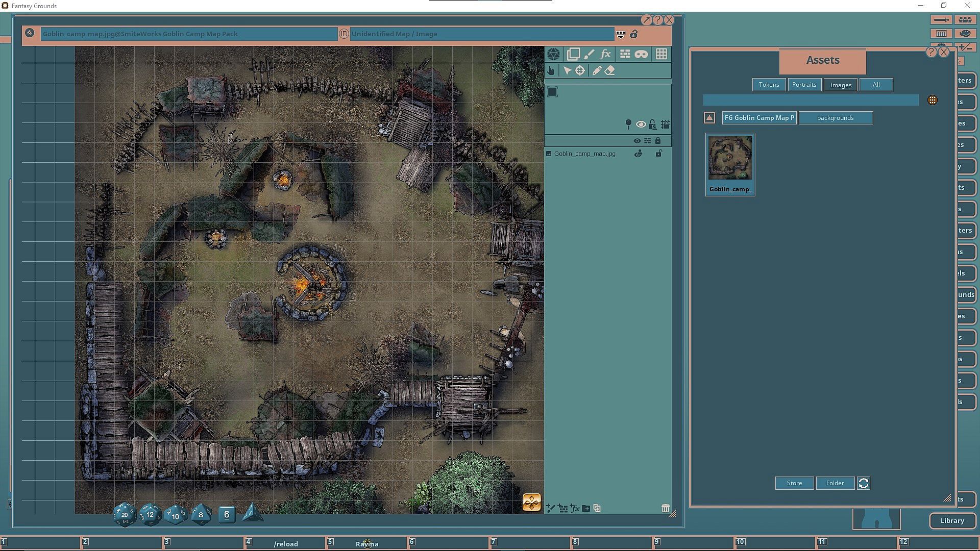Click the mask fog-of-war icon
This screenshot has height=551, width=980.
click(x=642, y=54)
